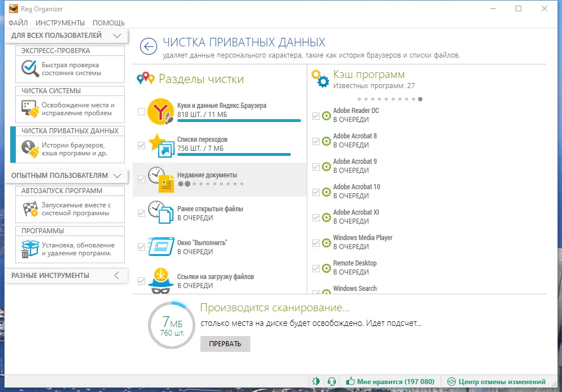562x392 pixels.
Task: Click the Yandex Browser cookies icon
Action: 161,111
